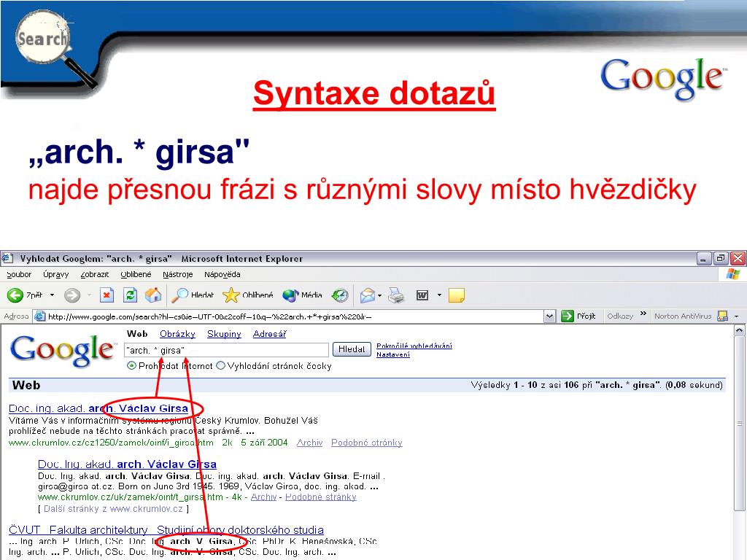747x560 pixels.
Task: Click the Přejít go button
Action: click(x=578, y=316)
